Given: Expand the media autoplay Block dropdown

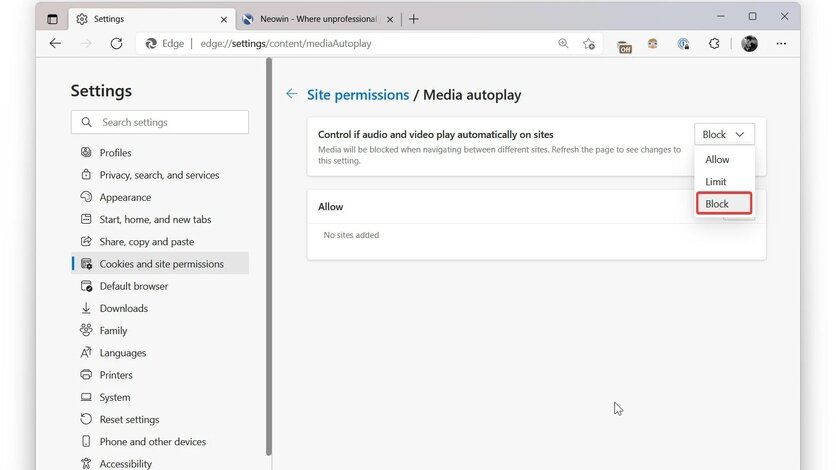Looking at the screenshot, I should click(724, 134).
